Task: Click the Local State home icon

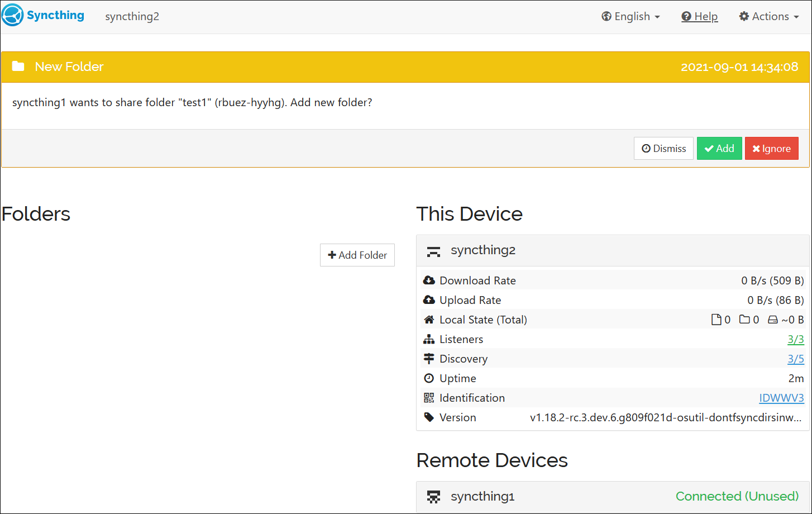Action: coord(429,320)
